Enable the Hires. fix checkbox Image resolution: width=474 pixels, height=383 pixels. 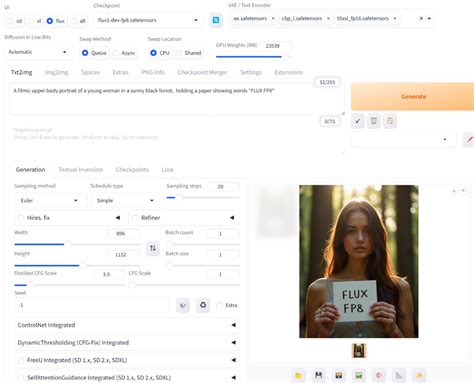pyautogui.click(x=21, y=218)
